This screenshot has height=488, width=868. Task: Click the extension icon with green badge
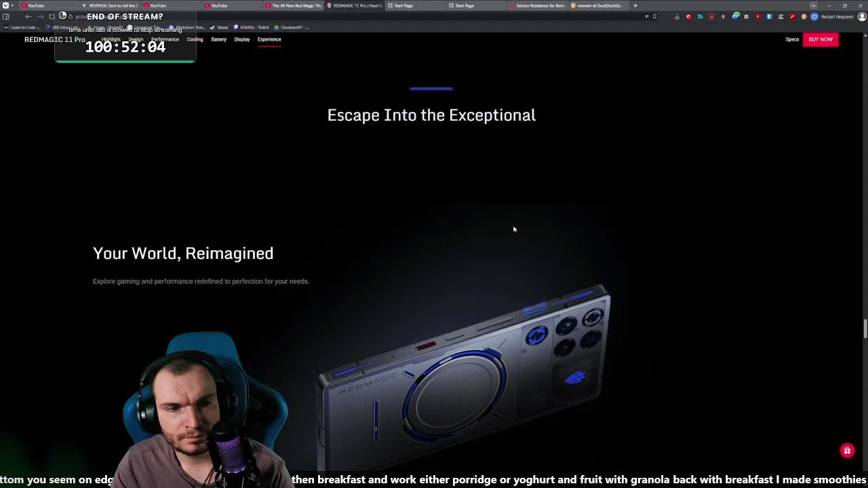(x=736, y=16)
